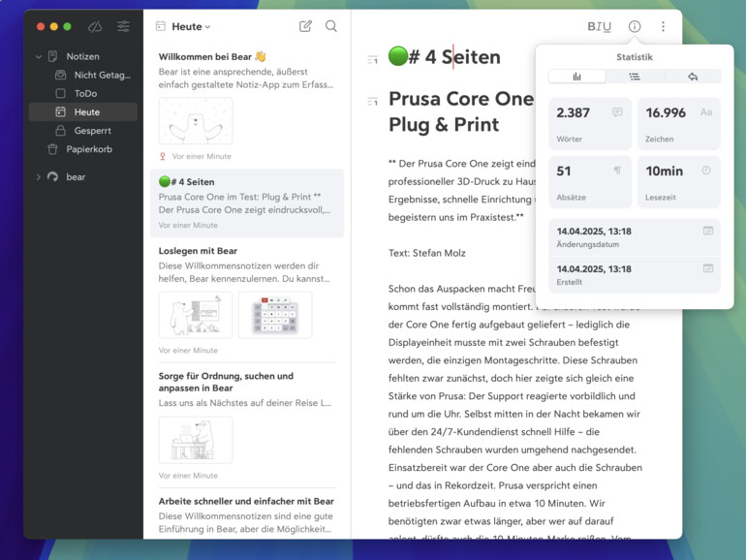Select Heute in the sidebar
Image resolution: width=746 pixels, height=560 pixels.
click(83, 112)
